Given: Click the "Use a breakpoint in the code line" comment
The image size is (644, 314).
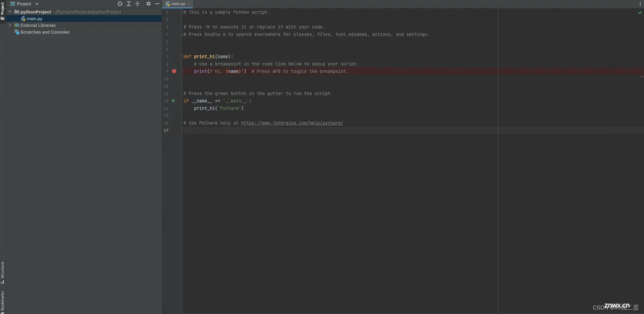Looking at the screenshot, I should (276, 64).
